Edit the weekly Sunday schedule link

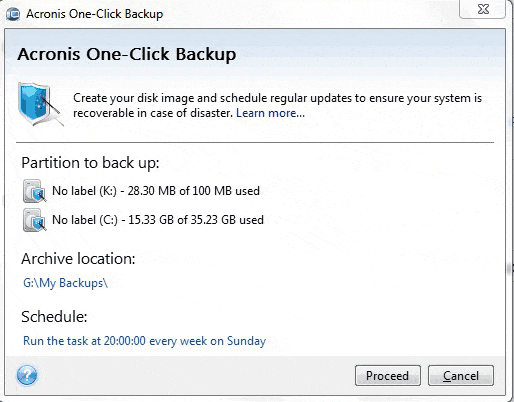coord(144,341)
